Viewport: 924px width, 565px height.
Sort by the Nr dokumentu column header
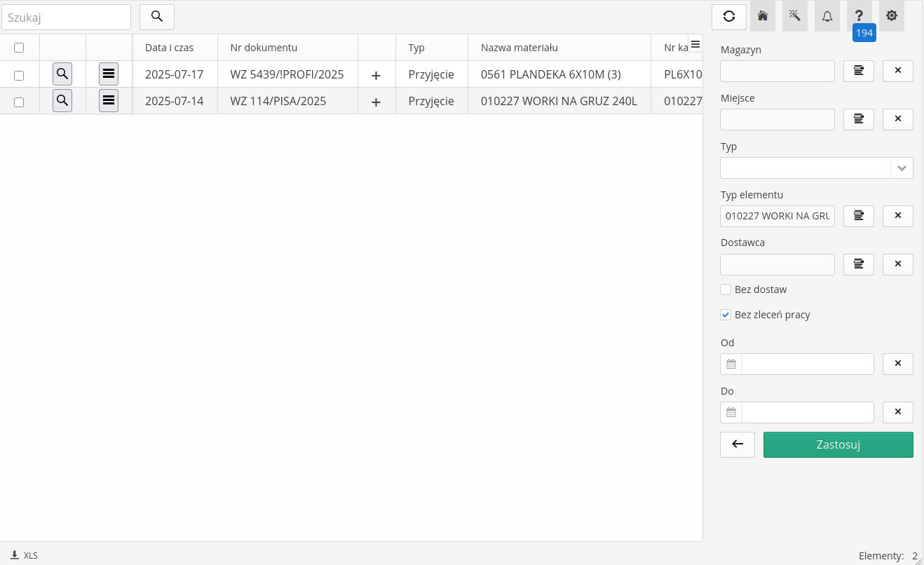264,48
